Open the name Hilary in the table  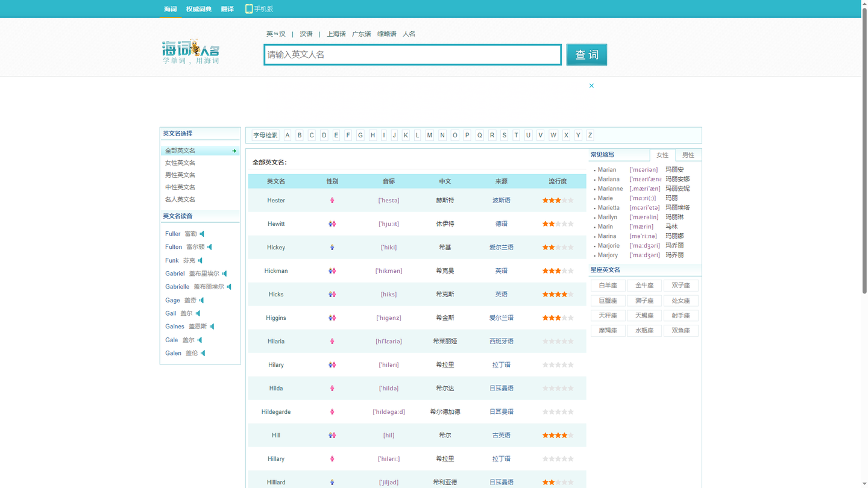click(276, 364)
